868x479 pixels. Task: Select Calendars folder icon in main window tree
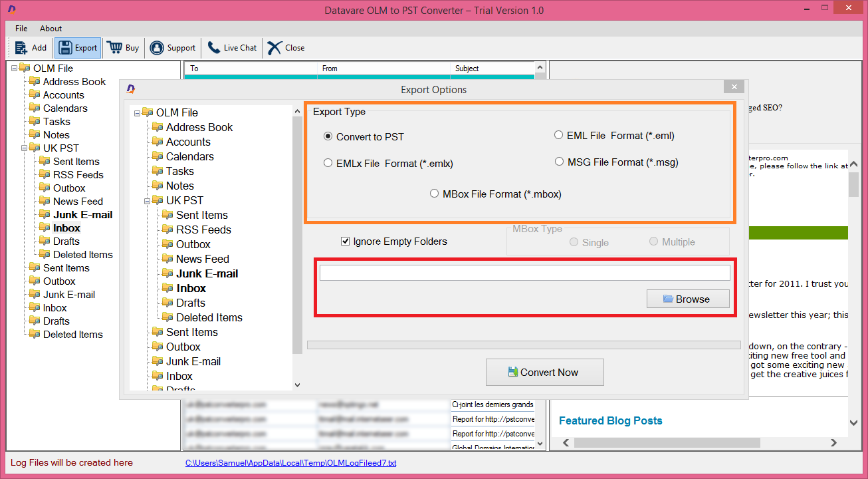[35, 108]
